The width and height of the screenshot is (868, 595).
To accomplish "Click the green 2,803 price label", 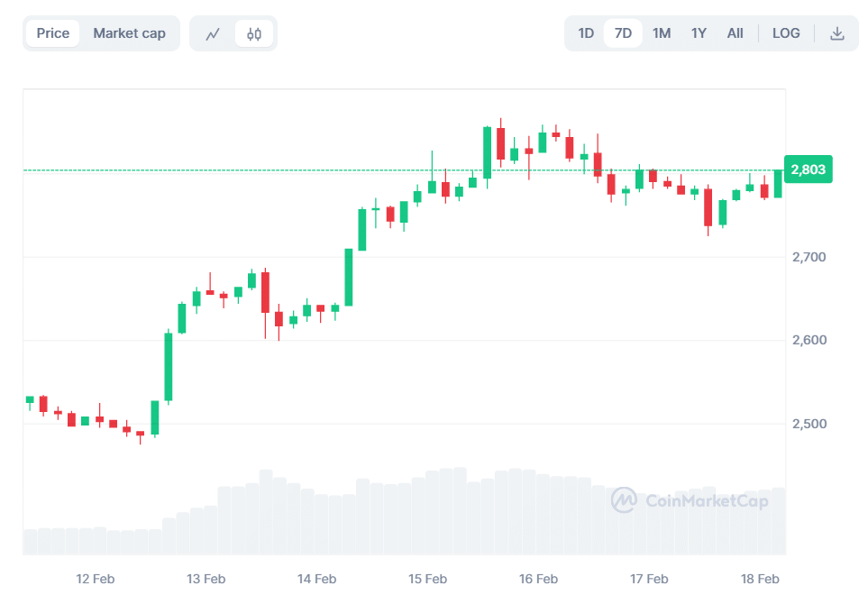I will coord(808,169).
